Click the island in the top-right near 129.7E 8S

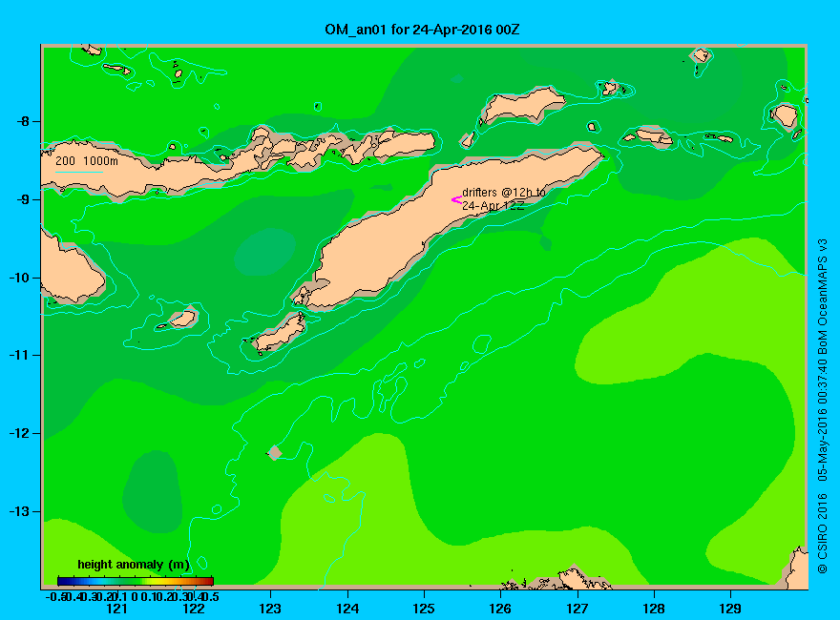coord(785,116)
